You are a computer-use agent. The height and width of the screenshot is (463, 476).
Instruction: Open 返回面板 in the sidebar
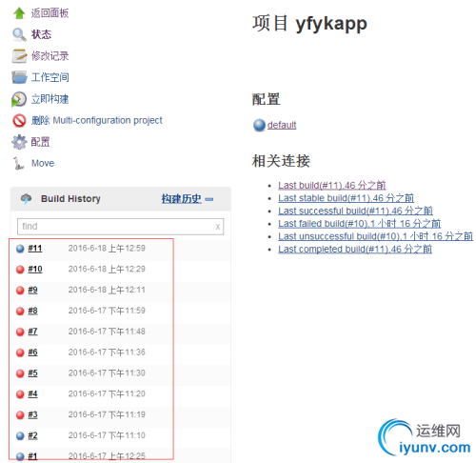(50, 13)
